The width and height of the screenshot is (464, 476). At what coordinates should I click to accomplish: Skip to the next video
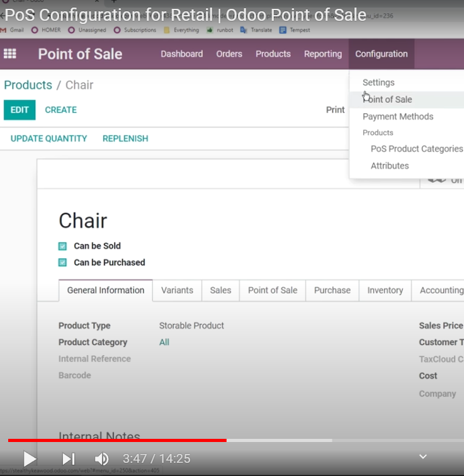pos(68,459)
